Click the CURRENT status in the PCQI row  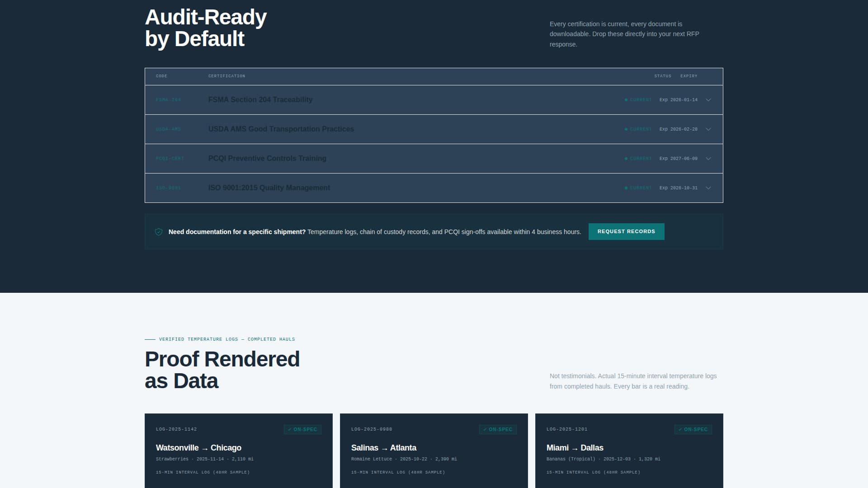click(x=638, y=159)
